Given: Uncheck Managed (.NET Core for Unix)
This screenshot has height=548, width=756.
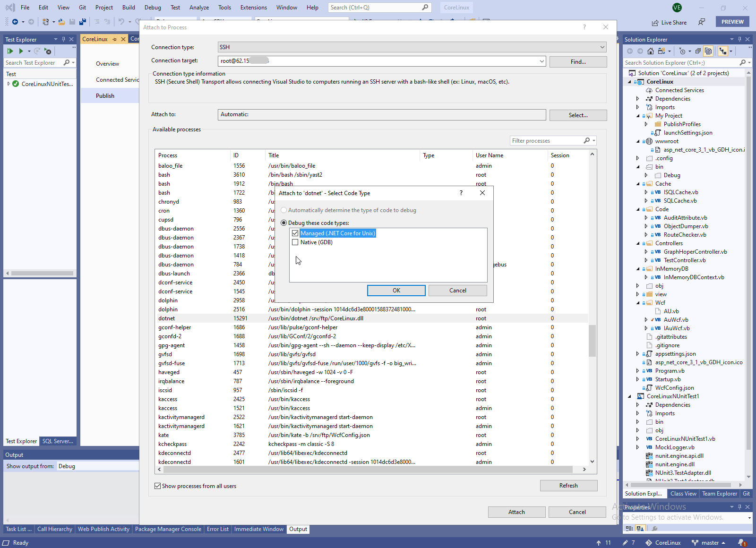Looking at the screenshot, I should coord(295,233).
